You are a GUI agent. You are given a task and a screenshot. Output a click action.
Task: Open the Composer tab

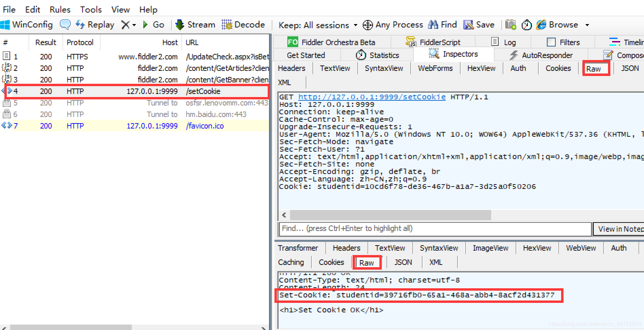click(623, 55)
